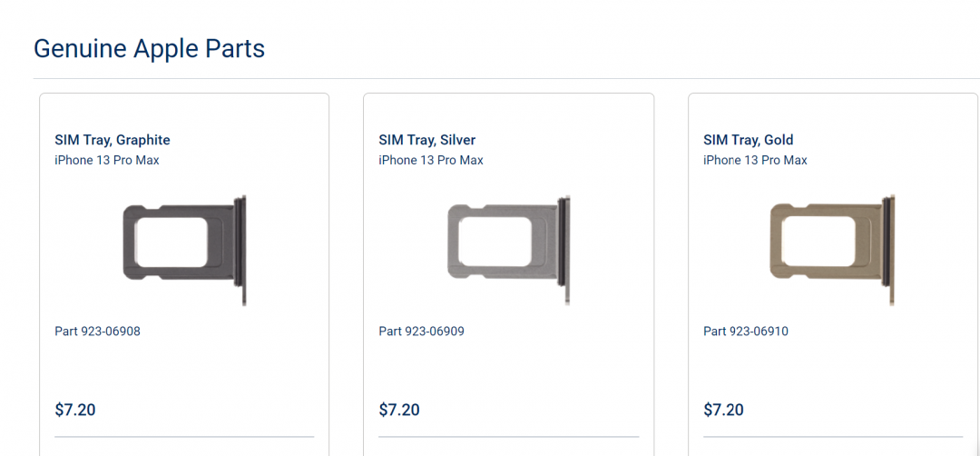
Task: Click part number 923-06910
Action: pyautogui.click(x=746, y=332)
